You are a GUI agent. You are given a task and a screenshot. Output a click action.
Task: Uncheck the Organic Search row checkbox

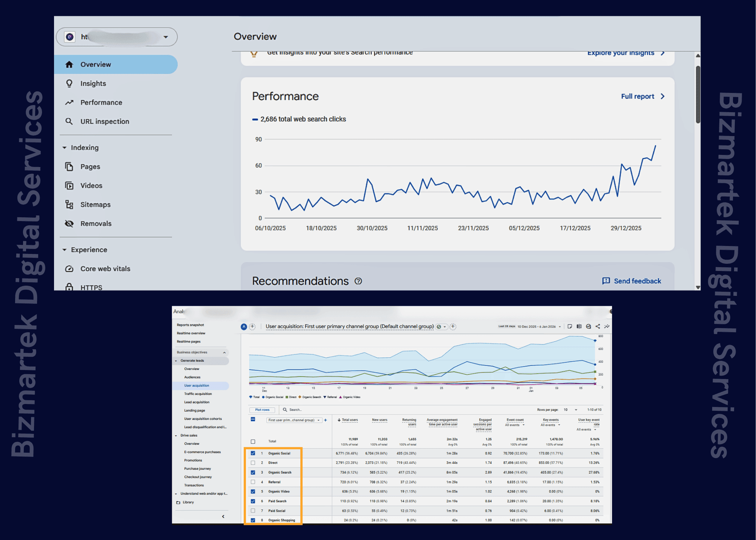(253, 472)
